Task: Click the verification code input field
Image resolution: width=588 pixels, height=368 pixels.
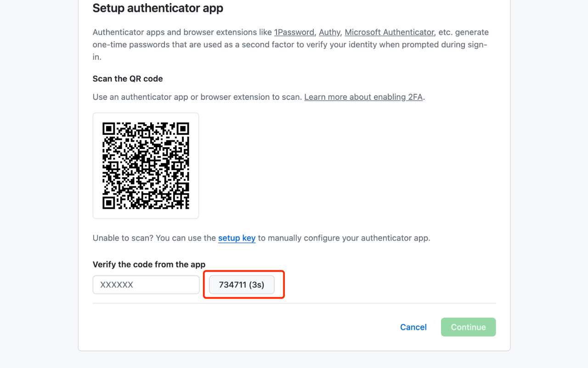Action: 146,285
